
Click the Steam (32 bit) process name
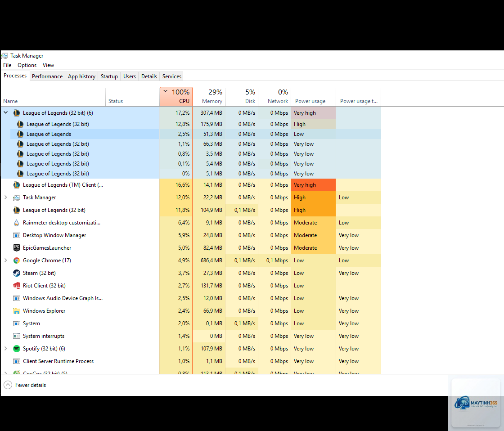[x=39, y=273]
